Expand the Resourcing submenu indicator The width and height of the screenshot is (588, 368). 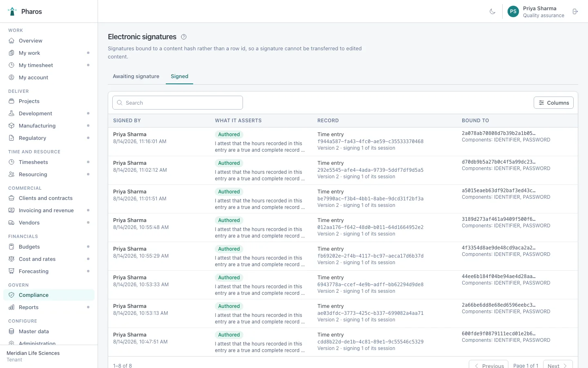click(x=88, y=174)
